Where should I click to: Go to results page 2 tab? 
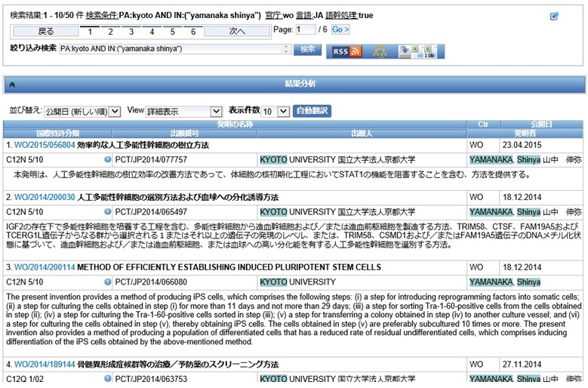click(x=110, y=32)
